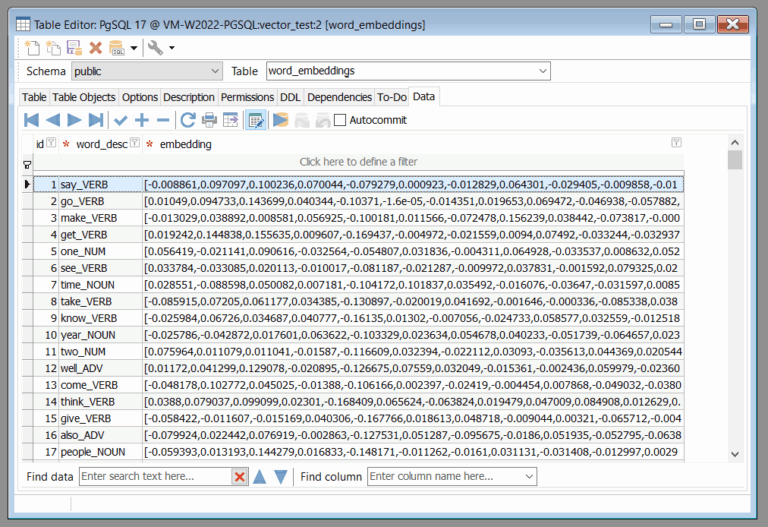The image size is (768, 527).
Task: Switch to the DDL tab
Action: [x=290, y=97]
